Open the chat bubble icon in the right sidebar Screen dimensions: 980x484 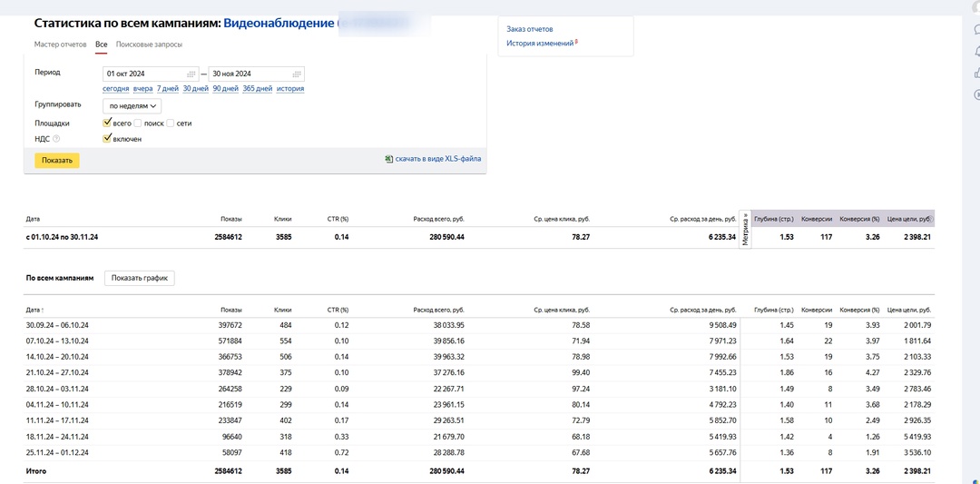[x=976, y=29]
